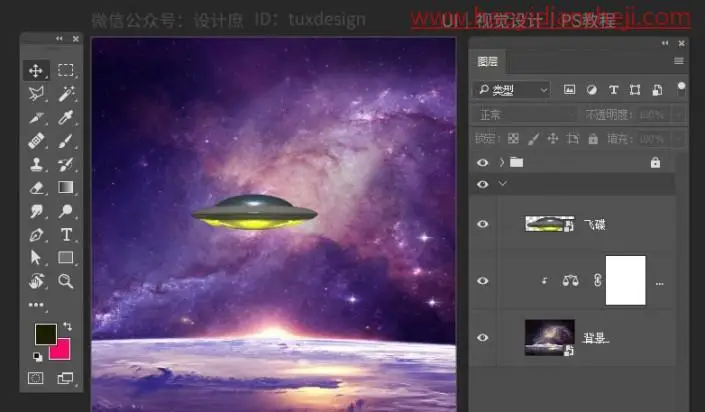Open the layers panel hamburger menu
Screen dimensions: 705x412
point(679,61)
